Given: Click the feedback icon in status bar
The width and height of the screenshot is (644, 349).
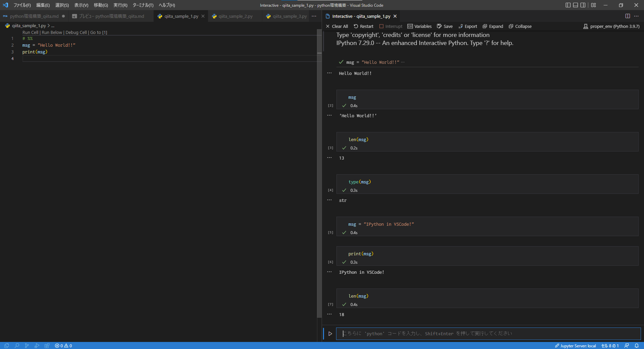Looking at the screenshot, I should tap(627, 346).
